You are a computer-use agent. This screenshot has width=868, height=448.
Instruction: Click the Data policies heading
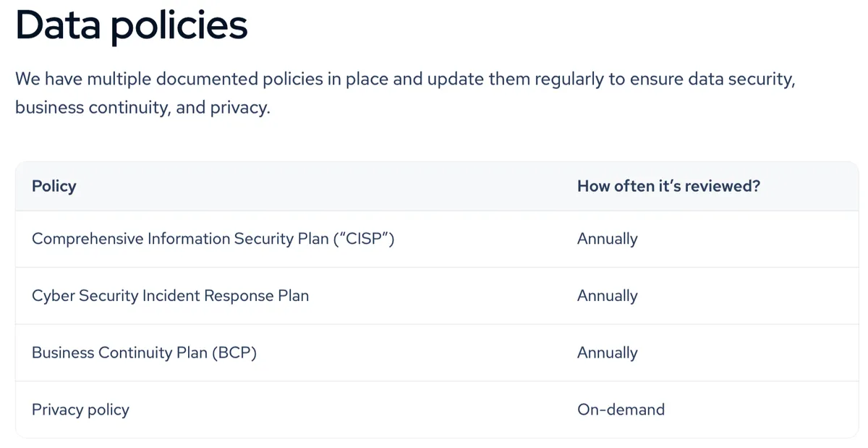pyautogui.click(x=132, y=25)
